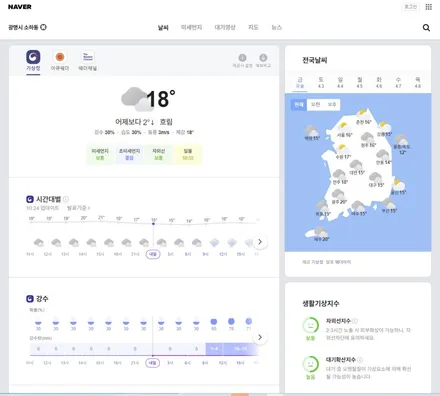Switch to the 미세먼지 tab

pos(191,27)
